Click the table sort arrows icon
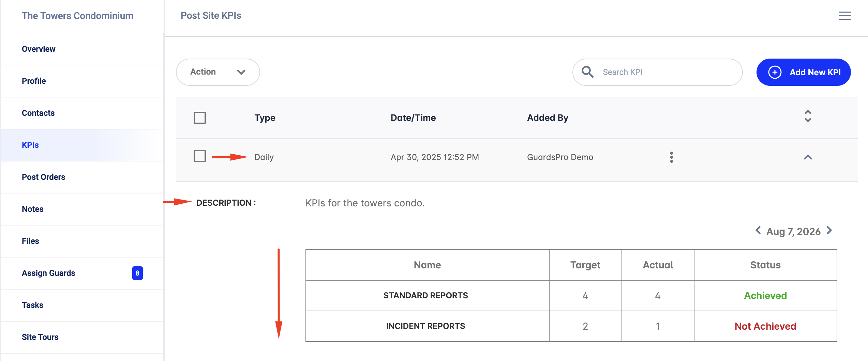868x361 pixels. click(x=808, y=116)
